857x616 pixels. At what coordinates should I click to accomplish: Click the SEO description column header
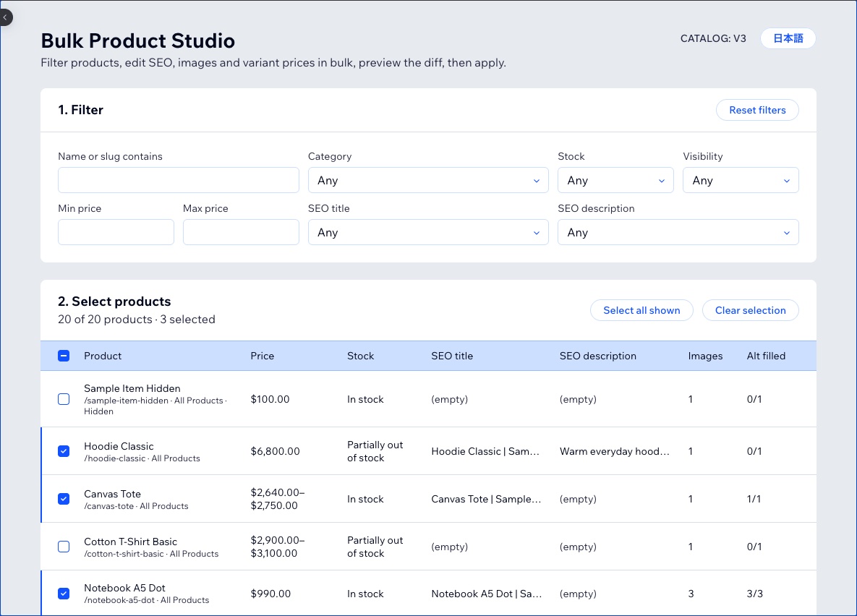coord(598,356)
